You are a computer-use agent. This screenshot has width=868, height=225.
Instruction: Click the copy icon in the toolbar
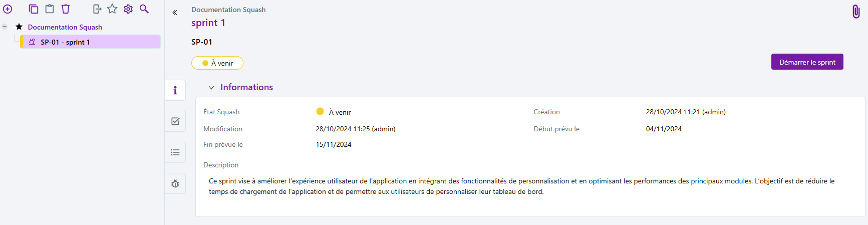coord(34,9)
